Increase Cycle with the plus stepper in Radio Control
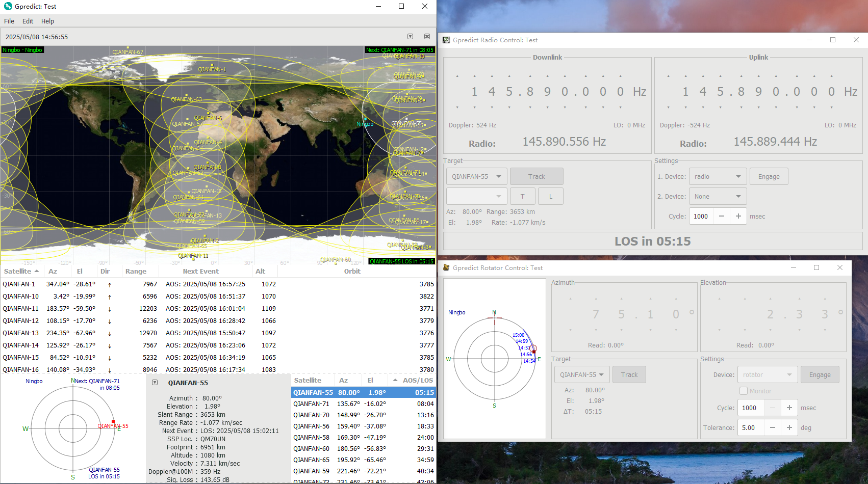This screenshot has height=484, width=868. 738,216
